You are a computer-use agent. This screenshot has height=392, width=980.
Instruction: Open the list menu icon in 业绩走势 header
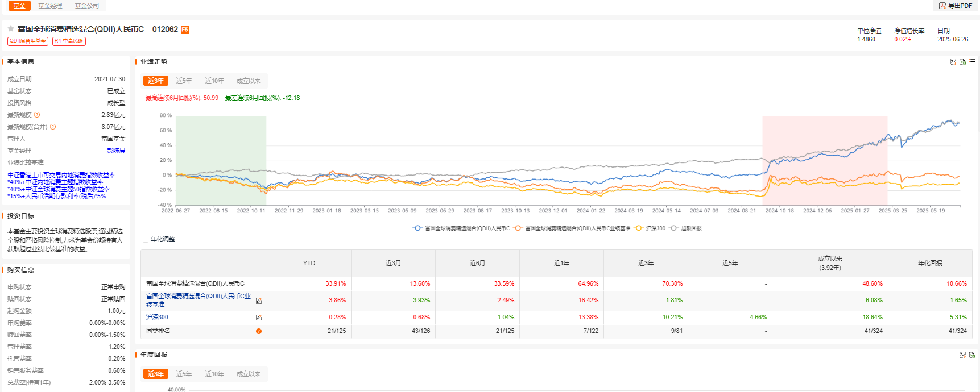(972, 61)
